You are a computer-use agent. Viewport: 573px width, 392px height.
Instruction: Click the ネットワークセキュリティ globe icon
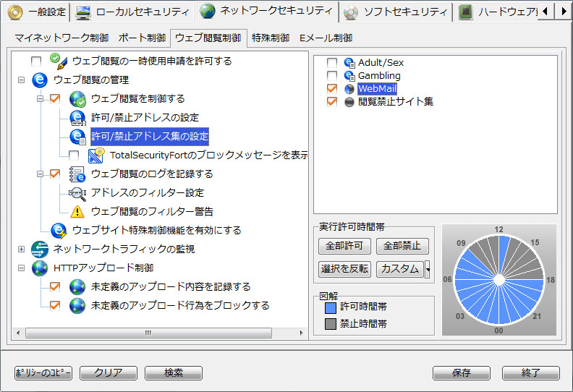[x=208, y=12]
